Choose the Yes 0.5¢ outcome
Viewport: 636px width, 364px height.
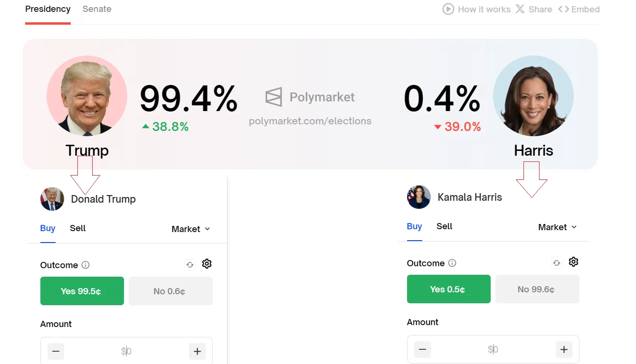(449, 289)
